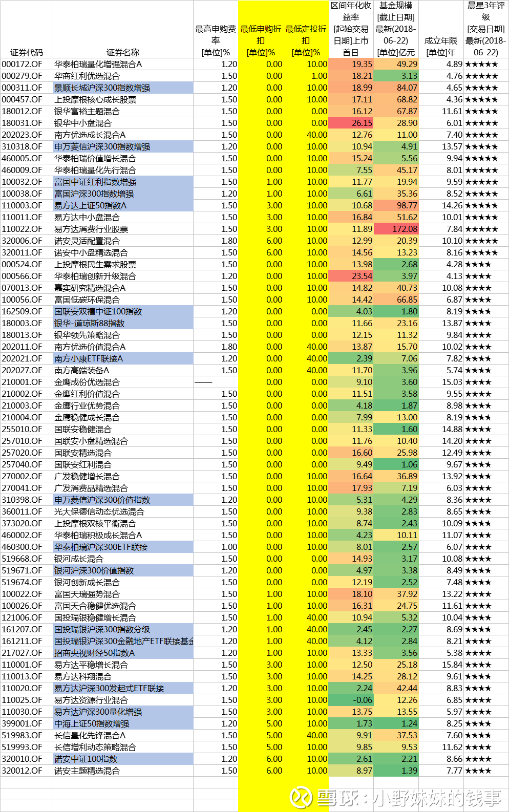Click the dash fee cell for 金鹰成份优选混合
Image resolution: width=509 pixels, height=812 pixels.
point(203,382)
